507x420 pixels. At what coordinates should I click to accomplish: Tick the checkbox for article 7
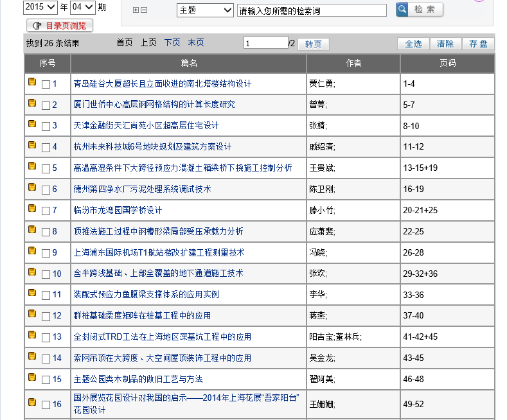46,211
